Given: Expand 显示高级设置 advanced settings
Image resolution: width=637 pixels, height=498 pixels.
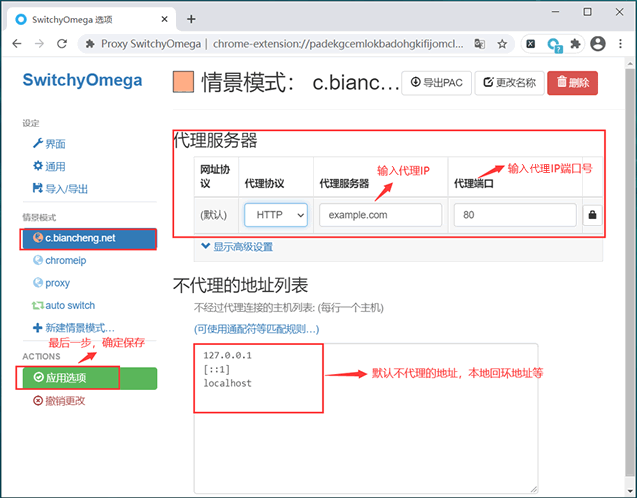Looking at the screenshot, I should click(x=237, y=247).
